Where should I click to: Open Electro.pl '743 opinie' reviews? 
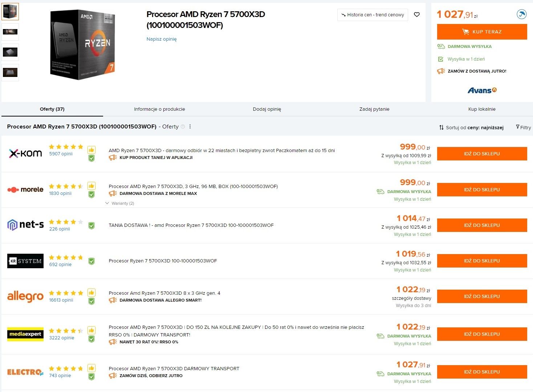click(x=60, y=375)
